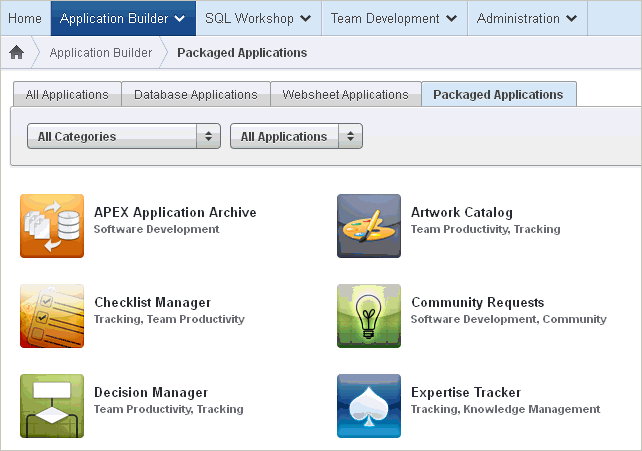The height and width of the screenshot is (451, 642).
Task: Expand the Administration menu arrow
Action: click(572, 18)
